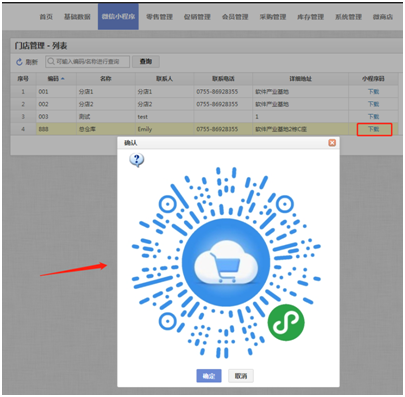Open the 系统管理 menu

coord(348,17)
